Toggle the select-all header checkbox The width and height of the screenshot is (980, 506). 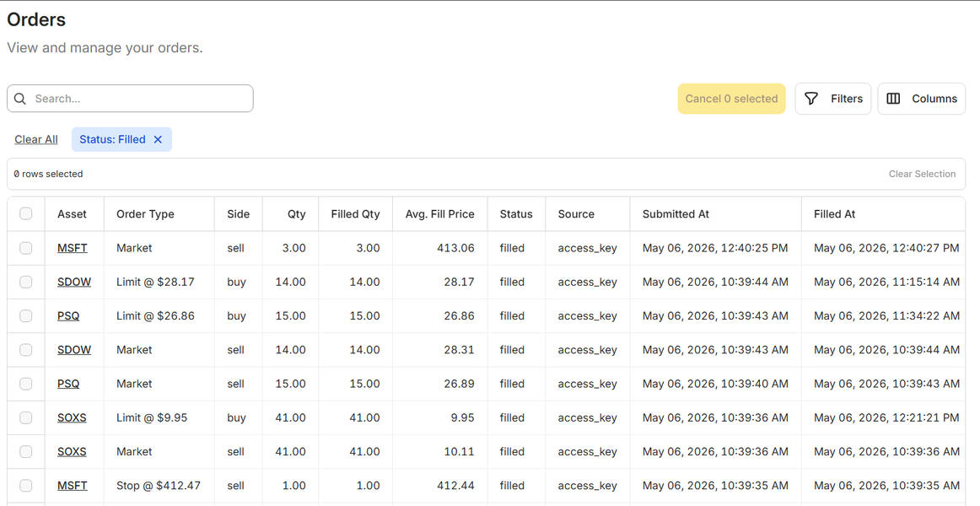(x=25, y=213)
